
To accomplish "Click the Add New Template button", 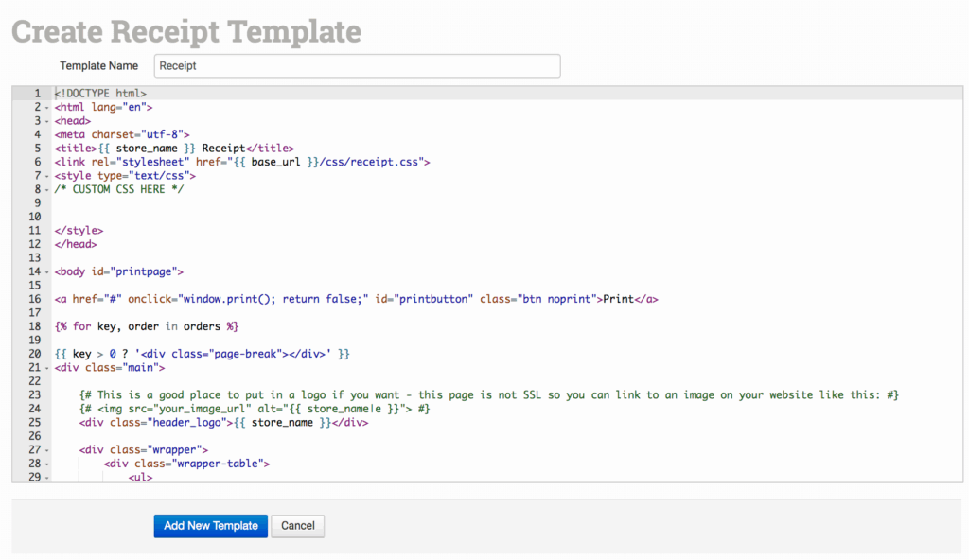I will (x=210, y=526).
